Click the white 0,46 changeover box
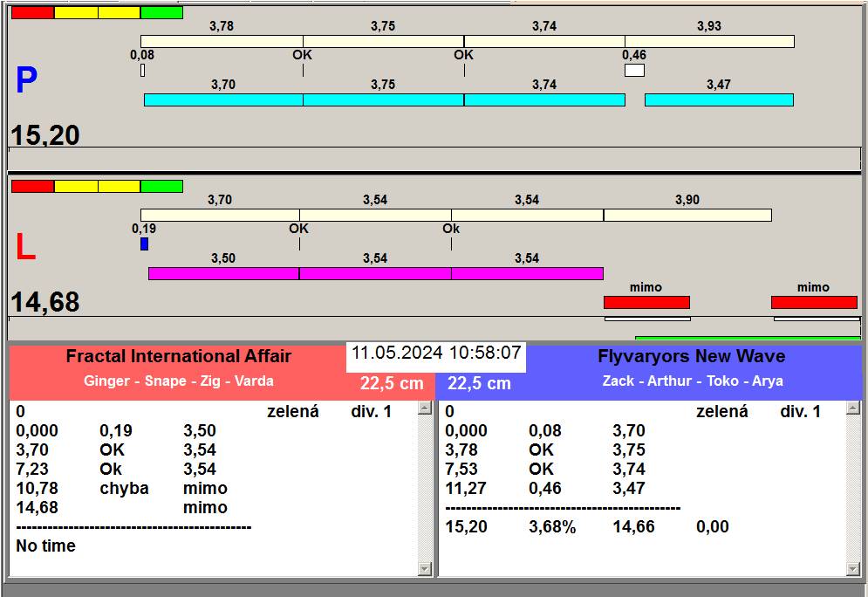 tap(634, 71)
